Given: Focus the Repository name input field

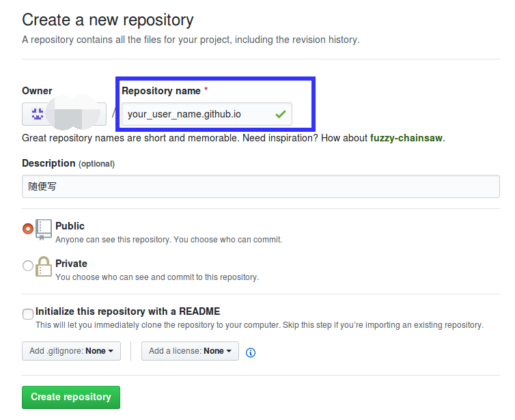Looking at the screenshot, I should click(x=206, y=114).
